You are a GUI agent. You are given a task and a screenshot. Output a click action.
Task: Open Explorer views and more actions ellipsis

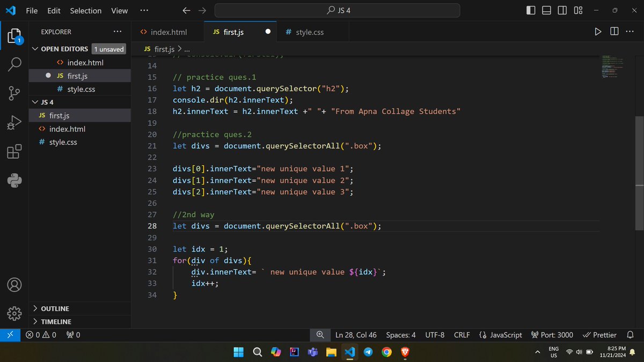pyautogui.click(x=118, y=32)
